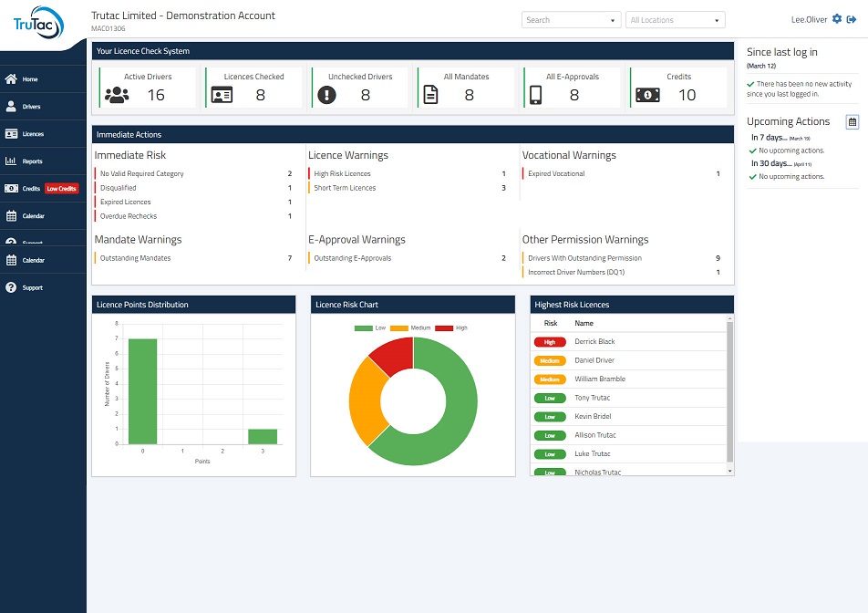Click the Home house icon in sidebar
868x613 pixels.
pos(11,79)
